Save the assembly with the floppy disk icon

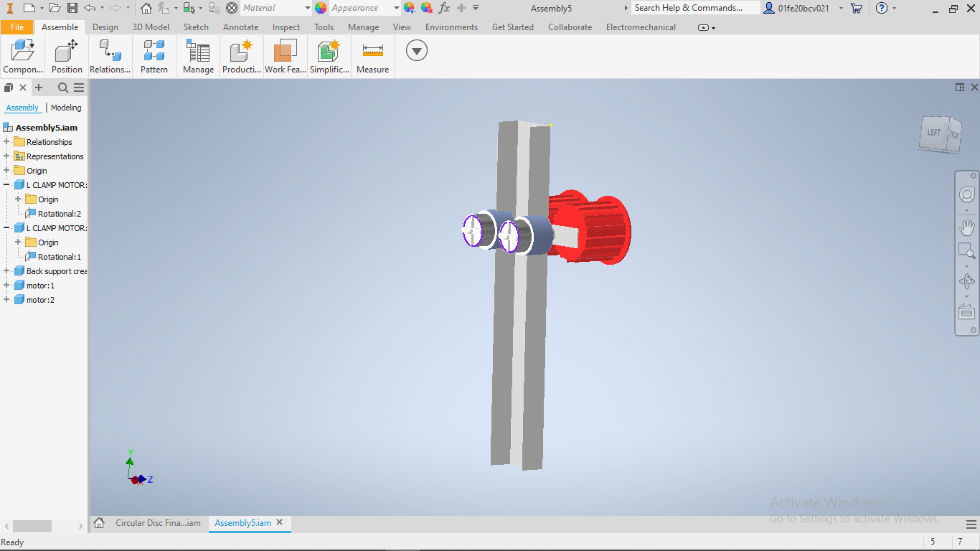72,8
